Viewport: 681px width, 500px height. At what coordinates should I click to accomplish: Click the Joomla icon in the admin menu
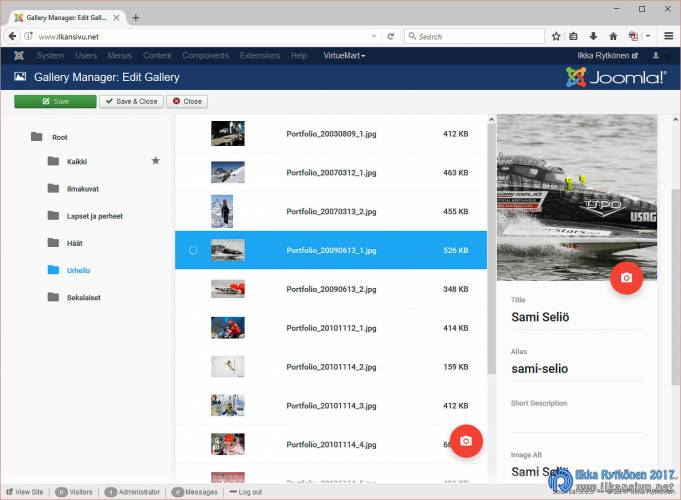19,56
